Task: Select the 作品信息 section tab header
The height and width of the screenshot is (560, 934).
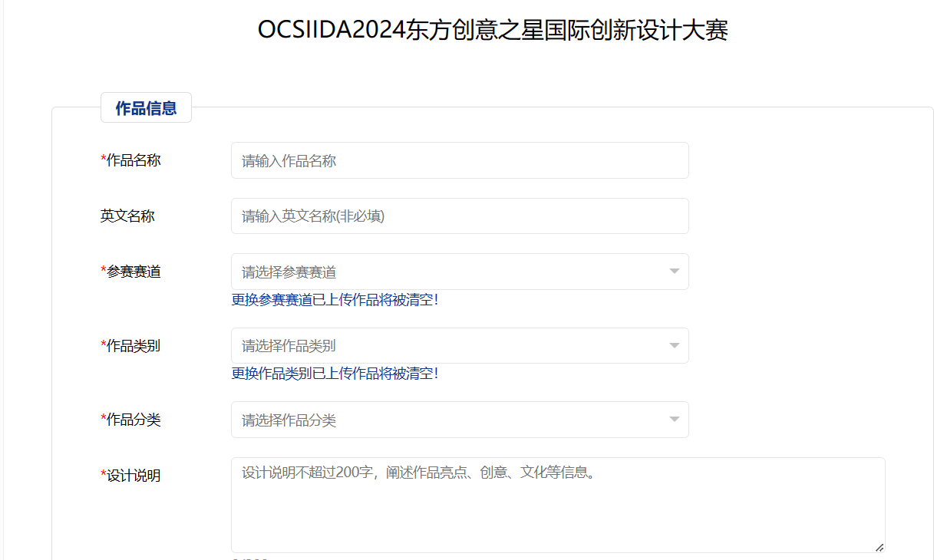Action: 146,108
